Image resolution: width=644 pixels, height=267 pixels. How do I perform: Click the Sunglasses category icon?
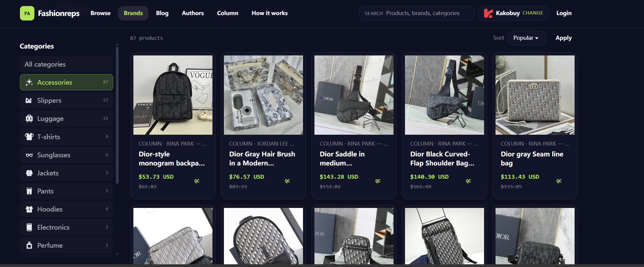(x=29, y=155)
